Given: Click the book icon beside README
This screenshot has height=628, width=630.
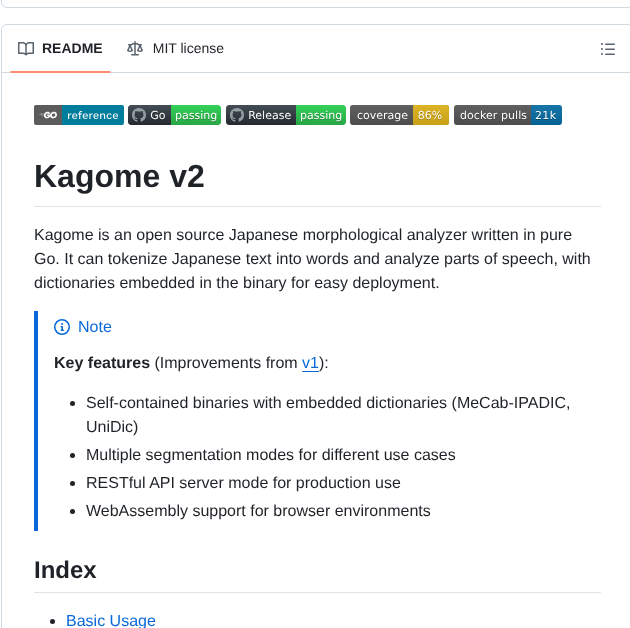Looking at the screenshot, I should tap(26, 48).
